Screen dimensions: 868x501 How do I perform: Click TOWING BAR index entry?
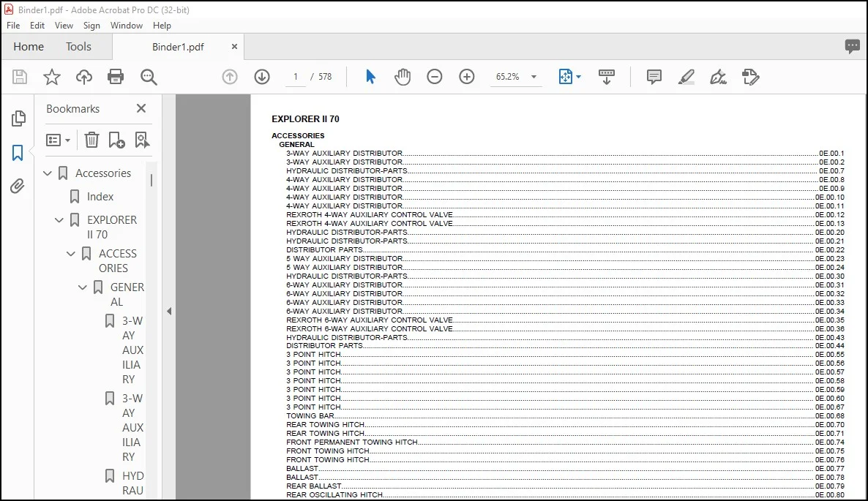[565, 416]
